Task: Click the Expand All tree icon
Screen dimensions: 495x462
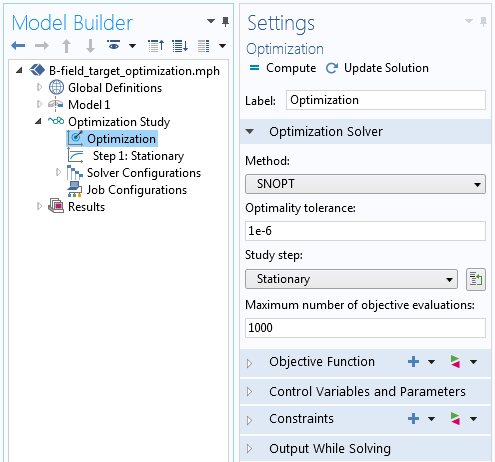Action: 180,46
